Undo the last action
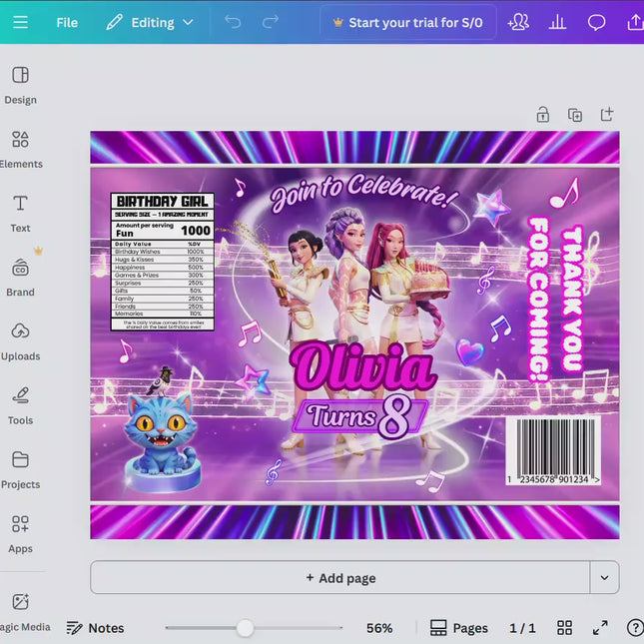 (233, 22)
